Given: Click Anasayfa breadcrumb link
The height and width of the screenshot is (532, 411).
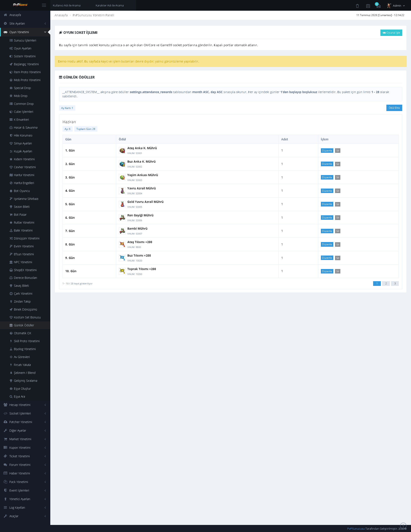Looking at the screenshot, I should click(61, 15).
